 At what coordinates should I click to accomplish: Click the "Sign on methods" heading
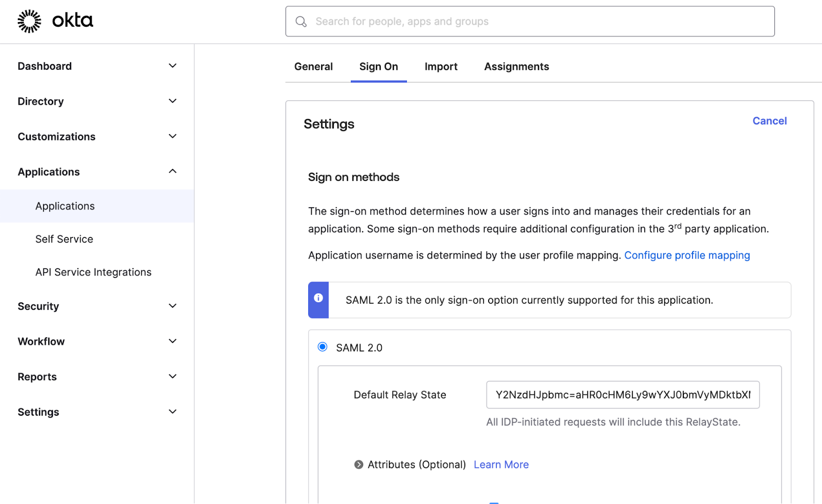pos(353,177)
